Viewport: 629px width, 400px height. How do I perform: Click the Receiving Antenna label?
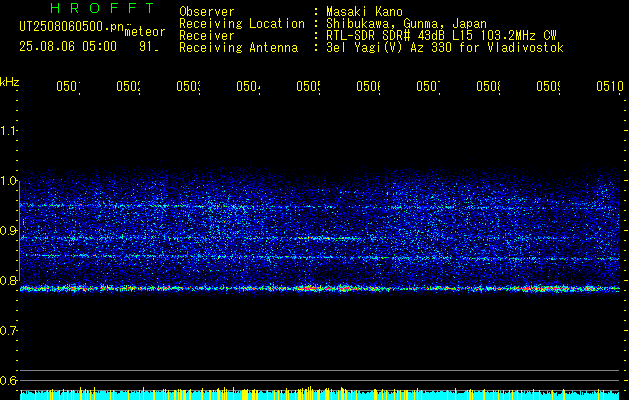[x=239, y=48]
